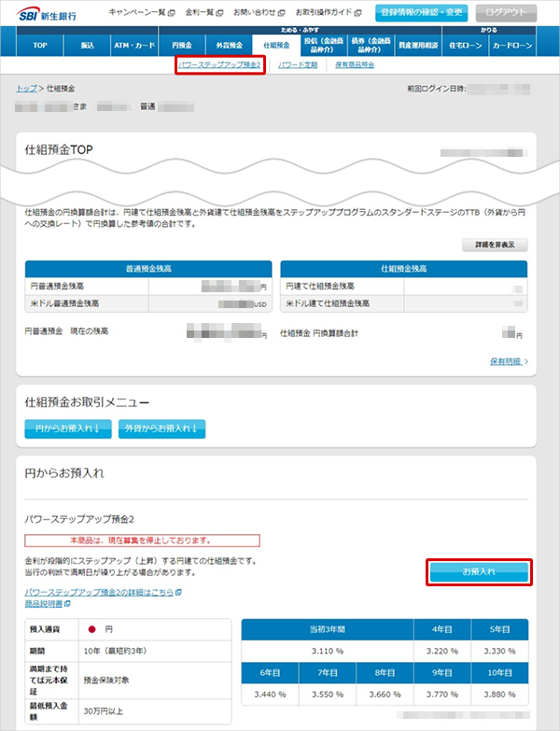Viewport: 560px width, 731px height.
Task: Click the 普通預金残高 table header
Action: pyautogui.click(x=148, y=269)
